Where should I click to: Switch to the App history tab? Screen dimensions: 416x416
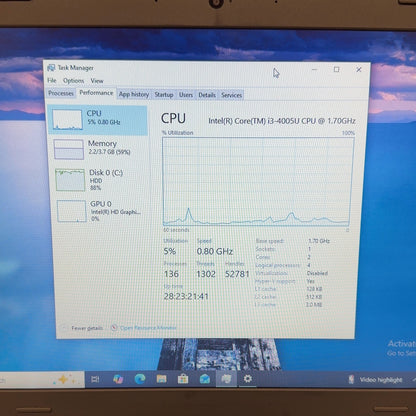tap(134, 95)
